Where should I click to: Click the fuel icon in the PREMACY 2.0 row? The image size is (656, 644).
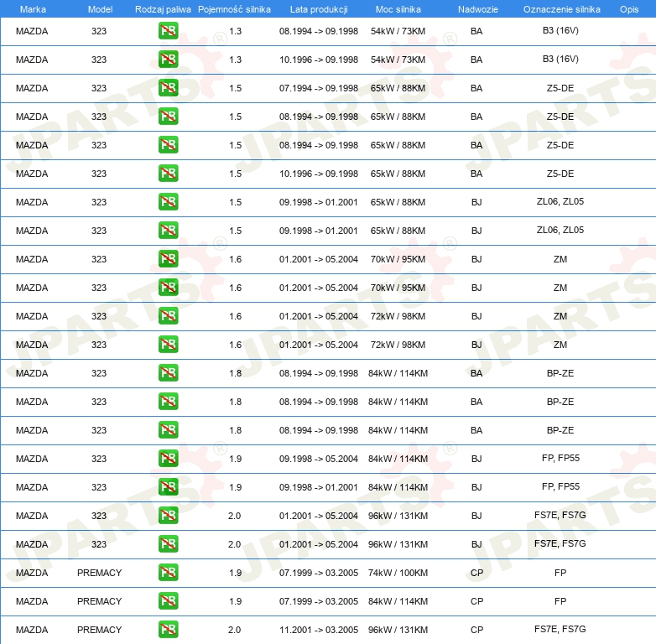coord(168,629)
